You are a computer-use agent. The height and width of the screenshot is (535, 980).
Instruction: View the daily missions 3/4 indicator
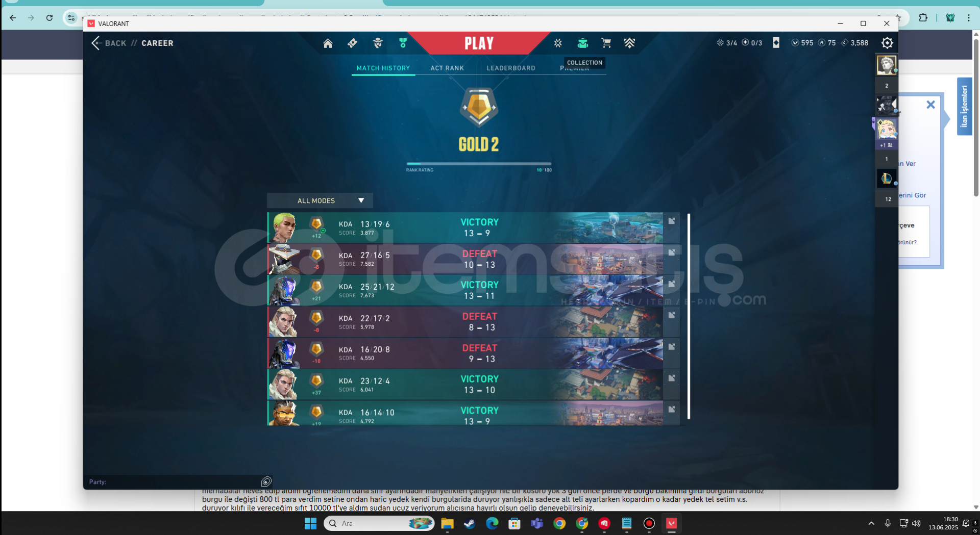727,43
